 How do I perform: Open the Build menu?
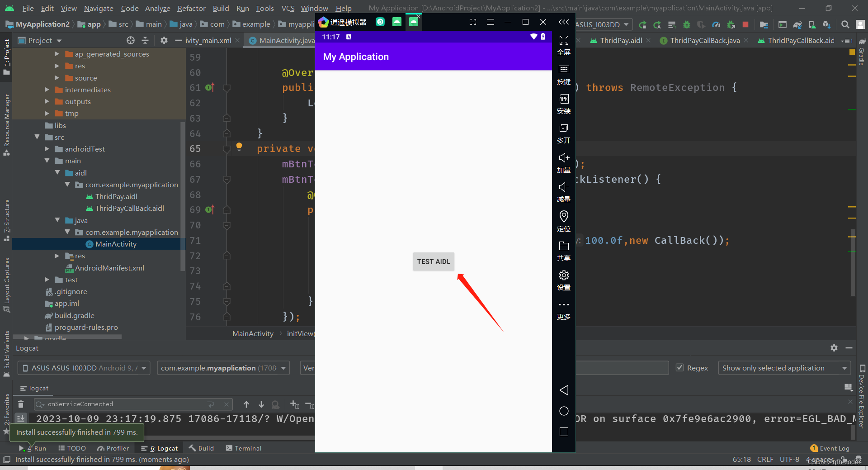pos(221,8)
